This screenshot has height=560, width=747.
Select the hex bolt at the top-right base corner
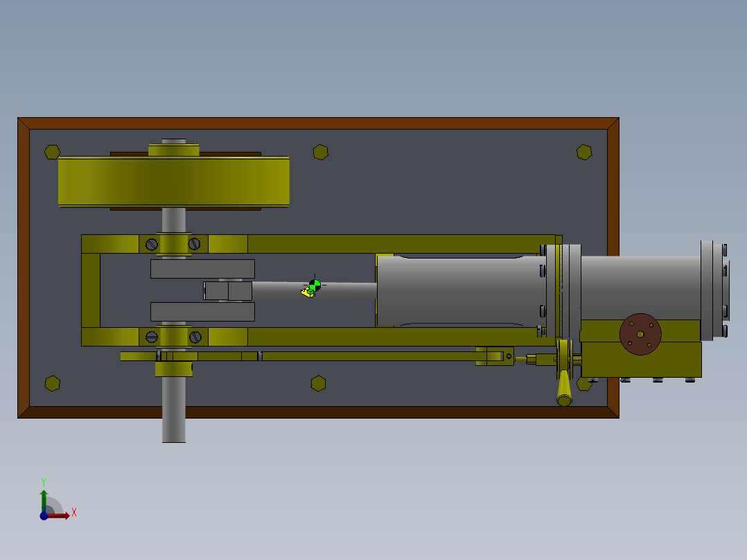click(584, 152)
